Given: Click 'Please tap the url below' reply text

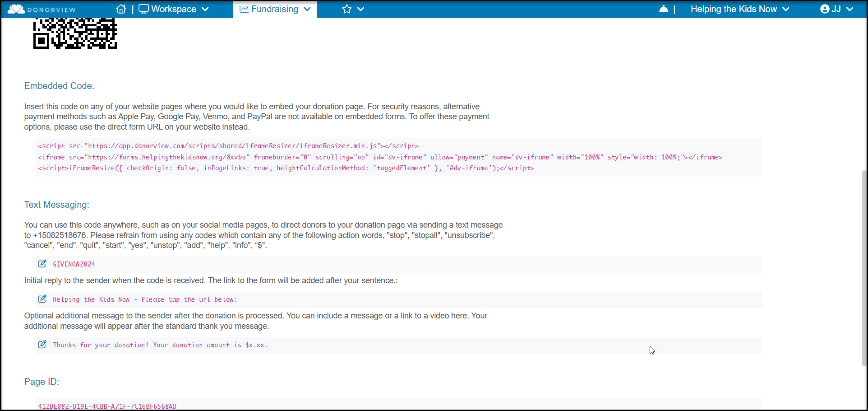Looking at the screenshot, I should click(189, 299).
